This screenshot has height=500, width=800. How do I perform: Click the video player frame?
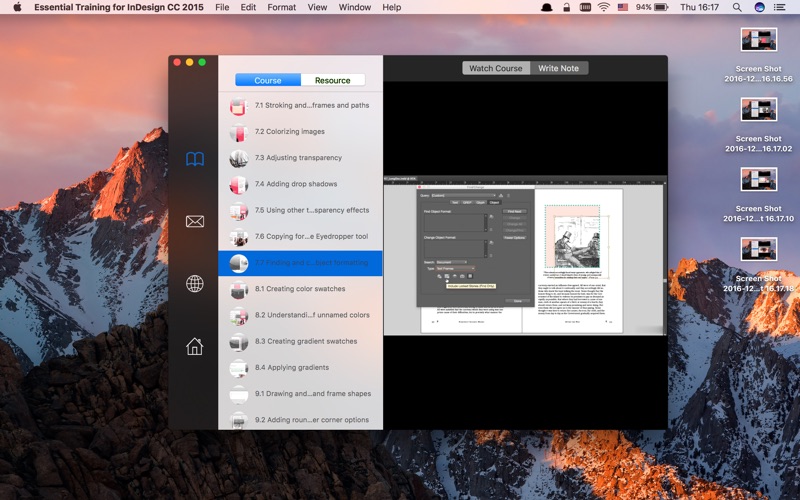[525, 256]
